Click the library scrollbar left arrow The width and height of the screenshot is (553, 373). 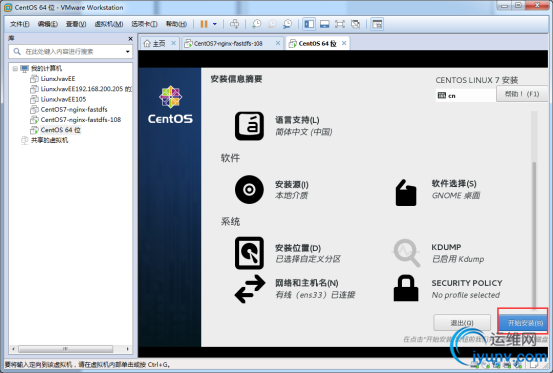click(x=13, y=349)
